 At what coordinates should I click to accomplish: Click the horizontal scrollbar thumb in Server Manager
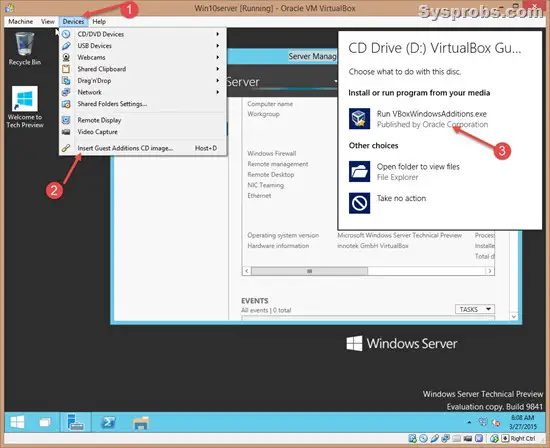(x=309, y=271)
